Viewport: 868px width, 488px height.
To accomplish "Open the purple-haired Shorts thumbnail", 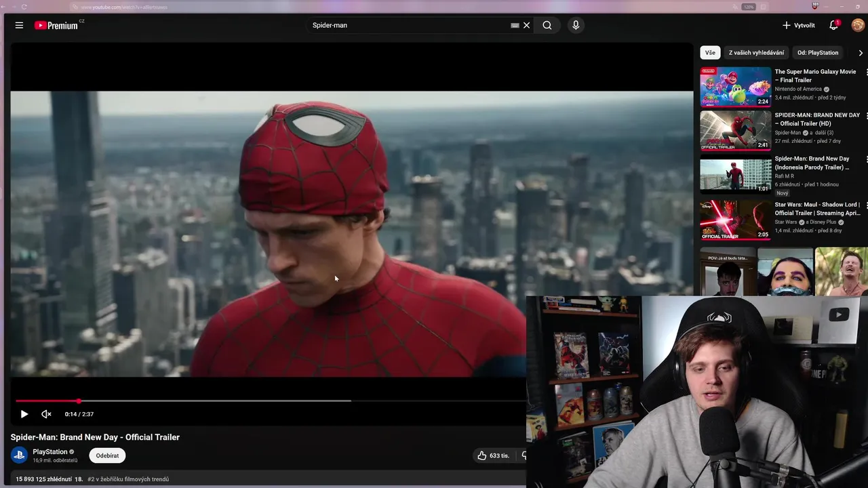I will [x=785, y=271].
